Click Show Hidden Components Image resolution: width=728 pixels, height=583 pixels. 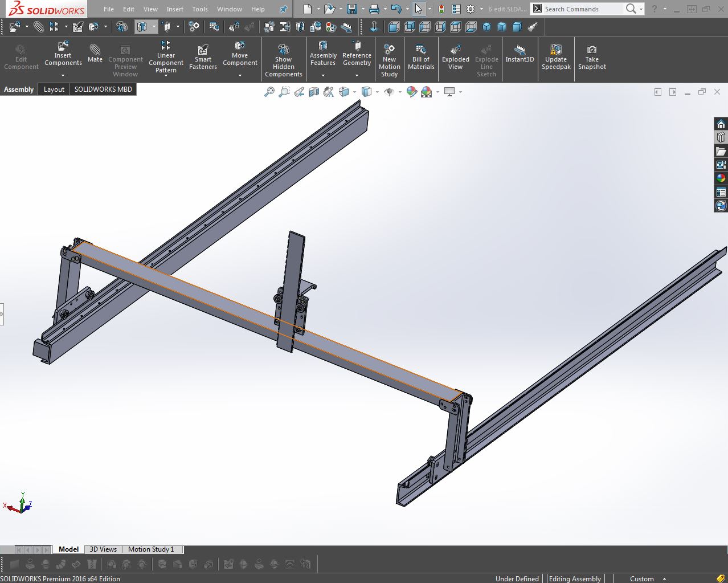pyautogui.click(x=283, y=60)
